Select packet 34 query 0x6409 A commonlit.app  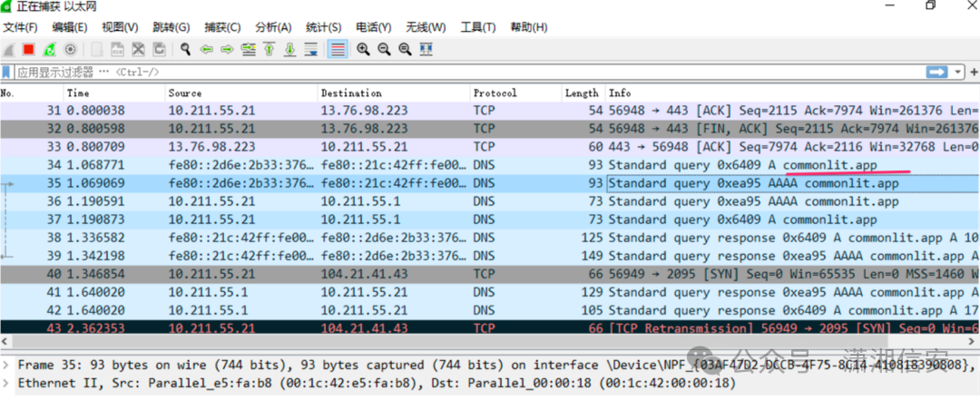click(x=490, y=165)
